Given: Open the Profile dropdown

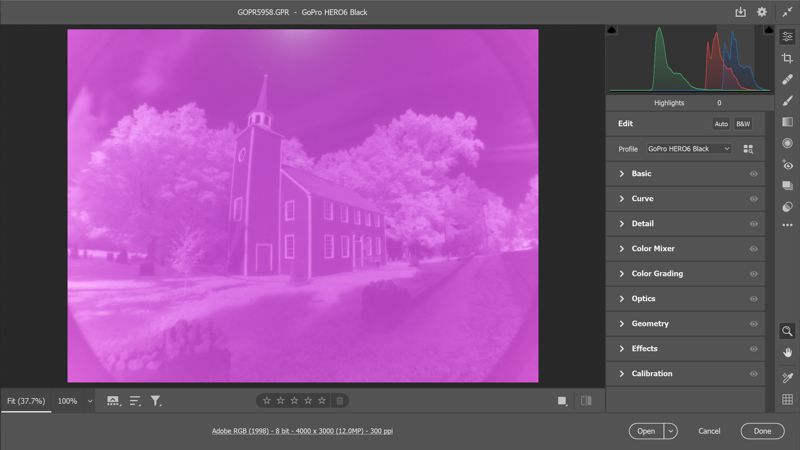Looking at the screenshot, I should (689, 149).
